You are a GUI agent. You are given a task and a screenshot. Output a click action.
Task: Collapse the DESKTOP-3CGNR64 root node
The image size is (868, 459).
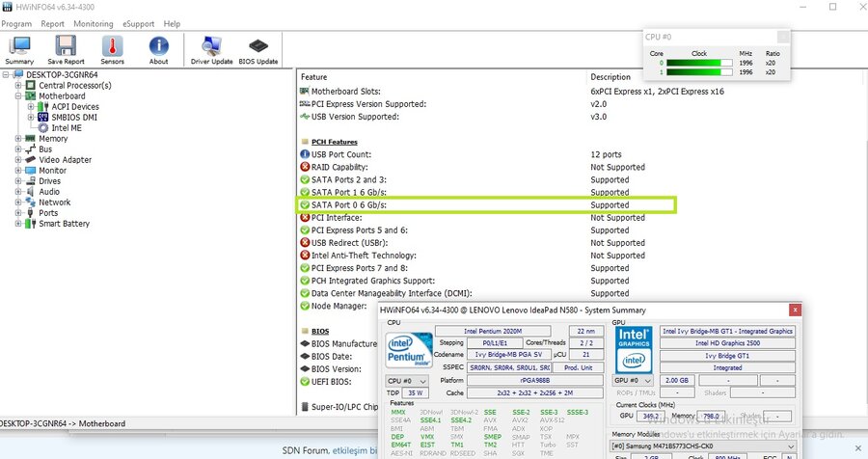6,75
